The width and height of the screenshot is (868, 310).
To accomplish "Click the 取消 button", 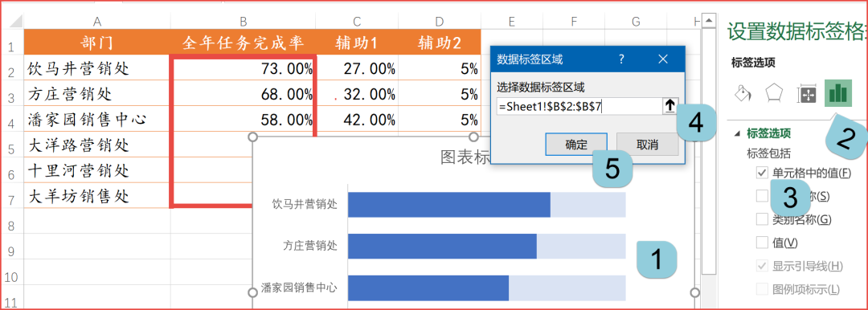I will [x=647, y=145].
